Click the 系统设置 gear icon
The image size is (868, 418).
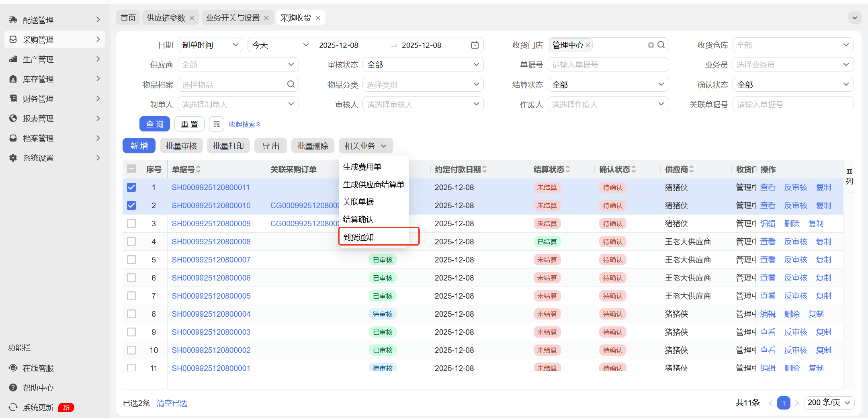13,158
